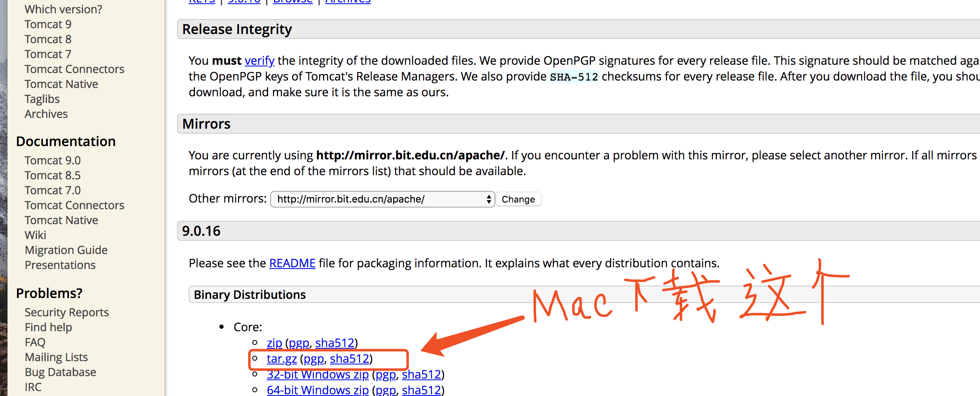Screen dimensions: 980x396
Task: Open sha512 checksum for Core zip
Action: coord(335,343)
